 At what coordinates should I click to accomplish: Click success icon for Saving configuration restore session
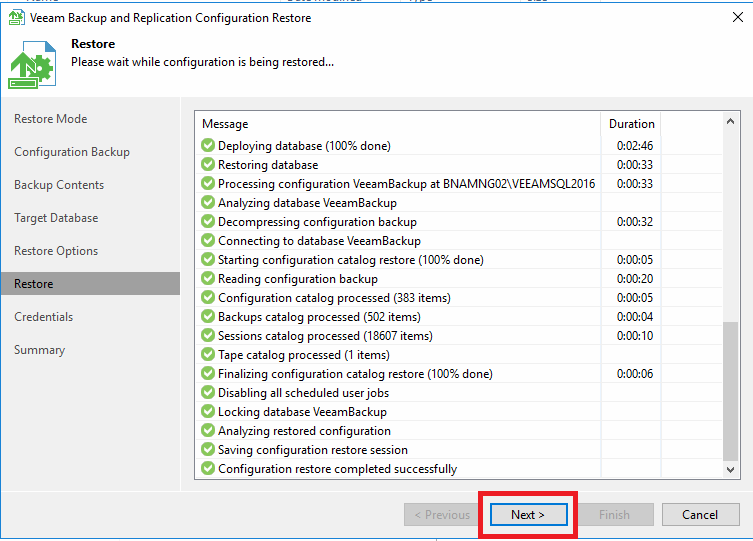tap(208, 449)
